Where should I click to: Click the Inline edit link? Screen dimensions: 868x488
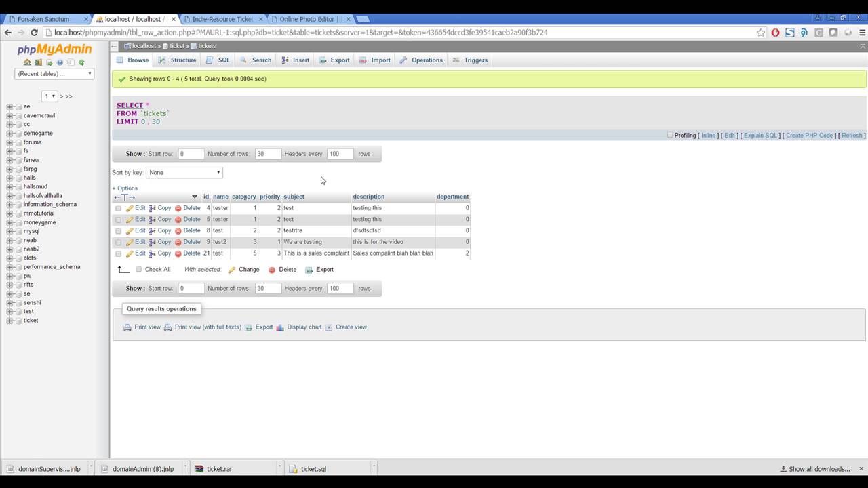[709, 136]
